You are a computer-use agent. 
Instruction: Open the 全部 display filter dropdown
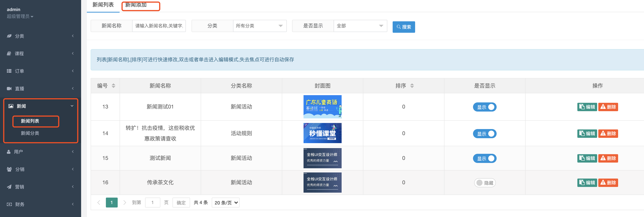[x=360, y=26]
